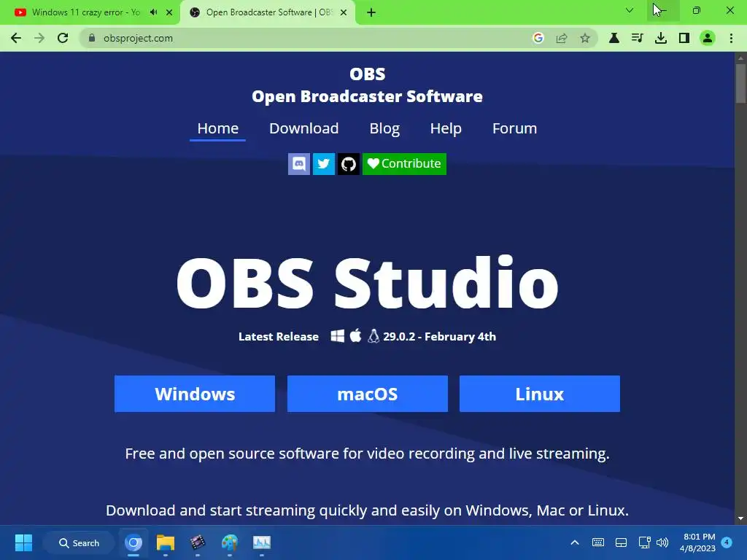The width and height of the screenshot is (747, 560).
Task: Open the Help nav link
Action: pos(446,128)
